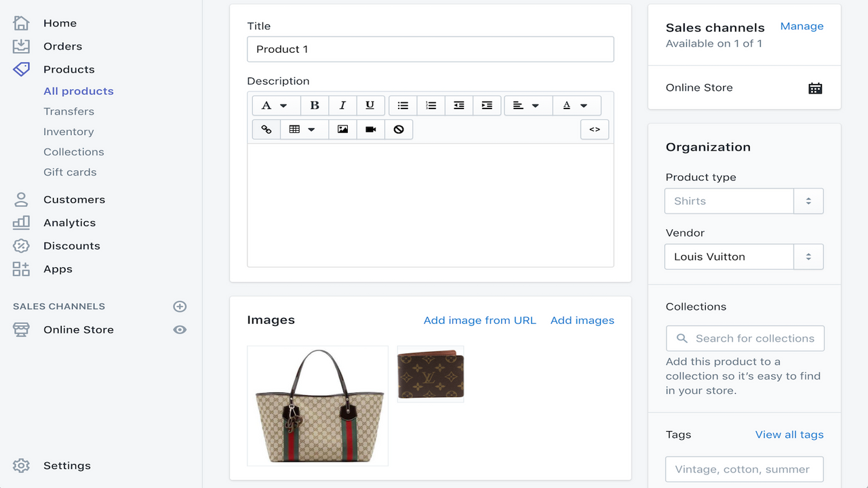The image size is (868, 488).
Task: Create a numbered list in the description
Action: tap(431, 105)
